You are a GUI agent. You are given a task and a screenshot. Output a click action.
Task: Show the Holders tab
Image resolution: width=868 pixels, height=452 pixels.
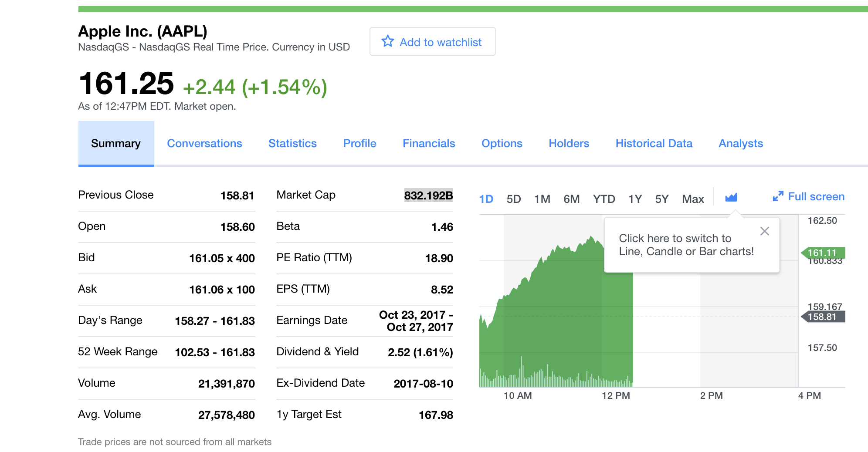pos(569,143)
